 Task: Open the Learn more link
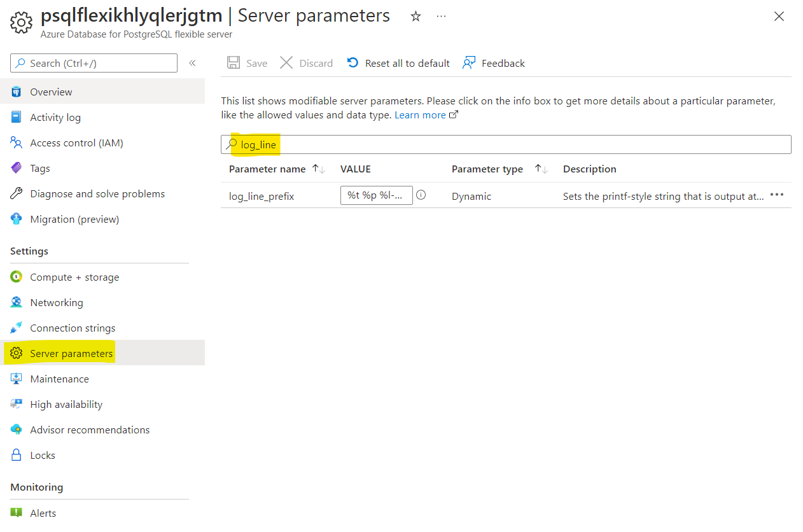click(421, 115)
